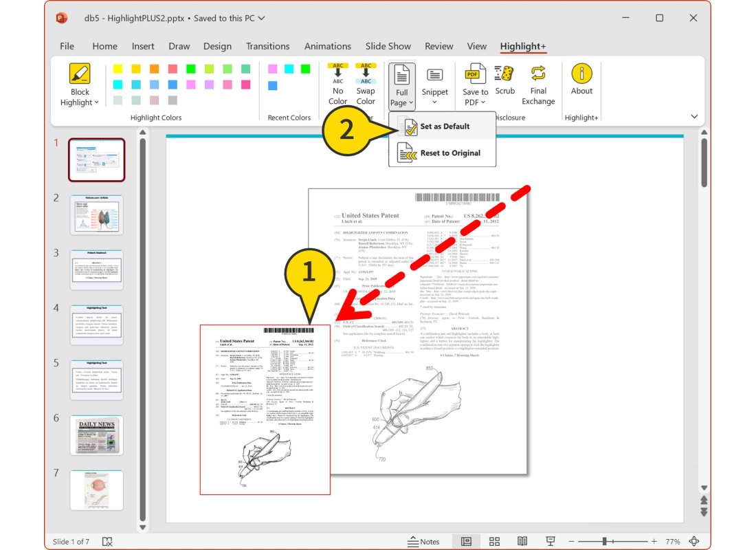Go to previous slide double-arrow button
This screenshot has height=550, width=756.
coord(704,500)
